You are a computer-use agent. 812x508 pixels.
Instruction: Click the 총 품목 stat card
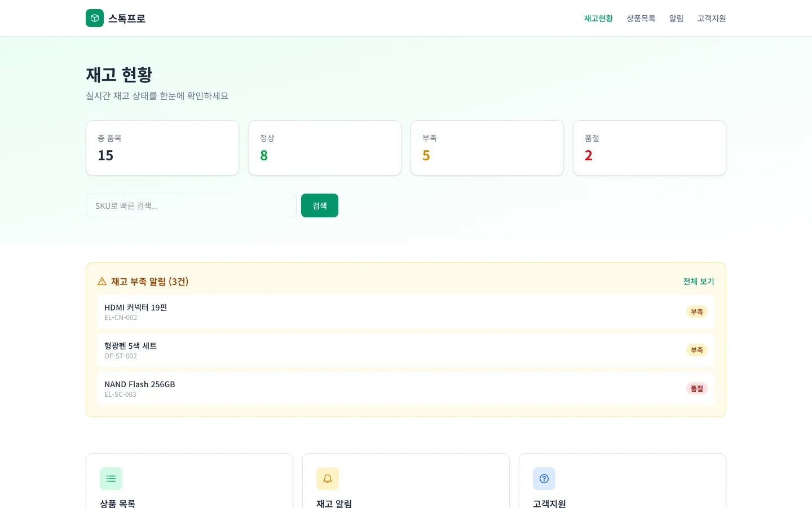(162, 148)
